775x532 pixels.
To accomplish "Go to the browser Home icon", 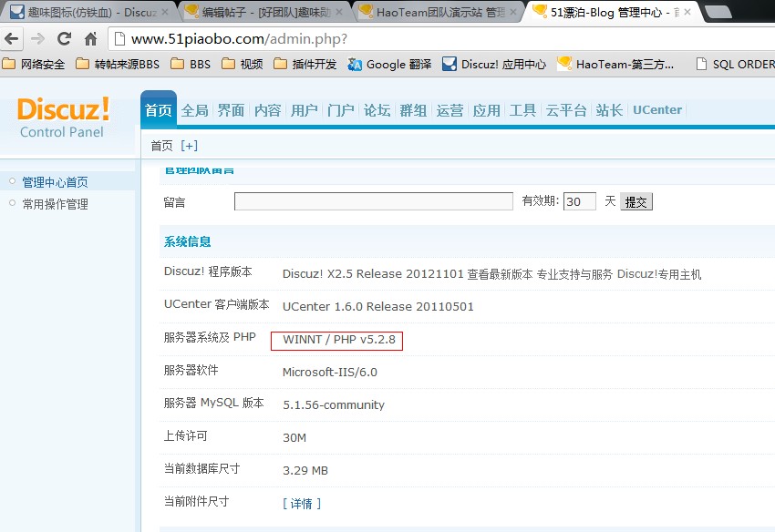I will 90,38.
